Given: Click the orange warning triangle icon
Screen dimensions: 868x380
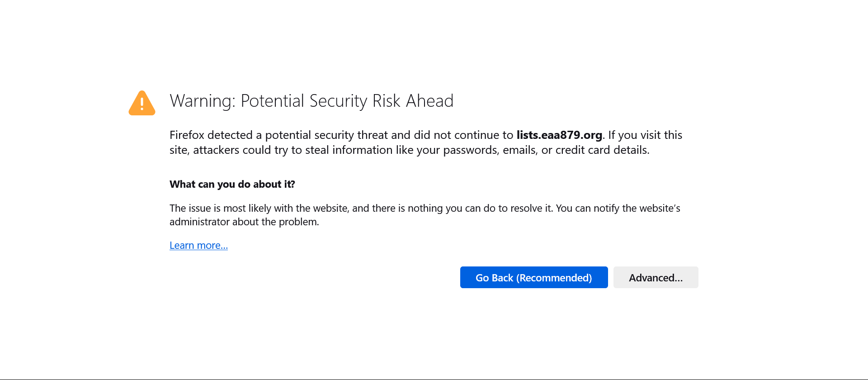Looking at the screenshot, I should pyautogui.click(x=142, y=104).
